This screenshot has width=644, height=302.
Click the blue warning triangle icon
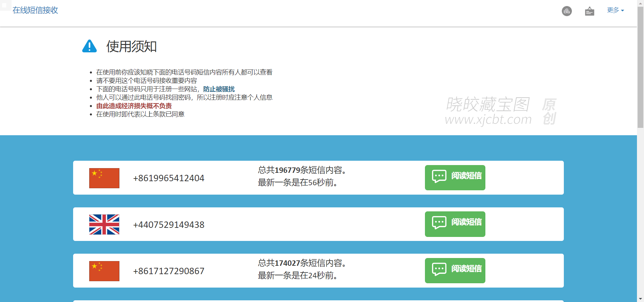pyautogui.click(x=90, y=46)
